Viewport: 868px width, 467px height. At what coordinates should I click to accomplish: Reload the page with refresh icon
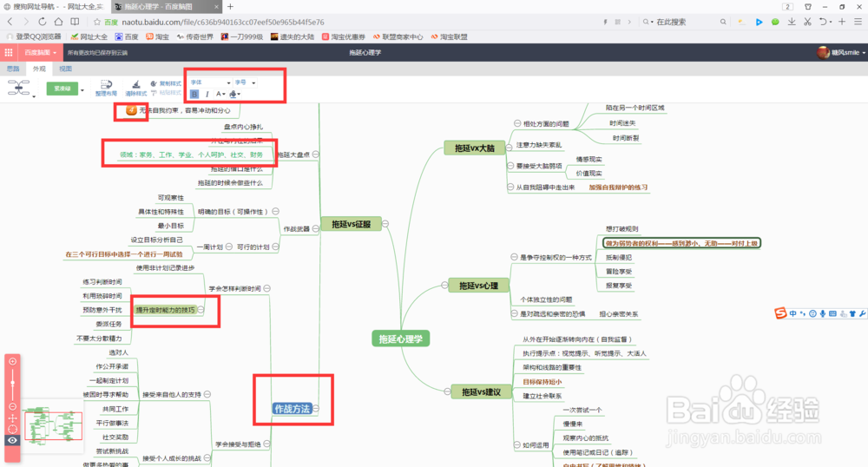[42, 22]
